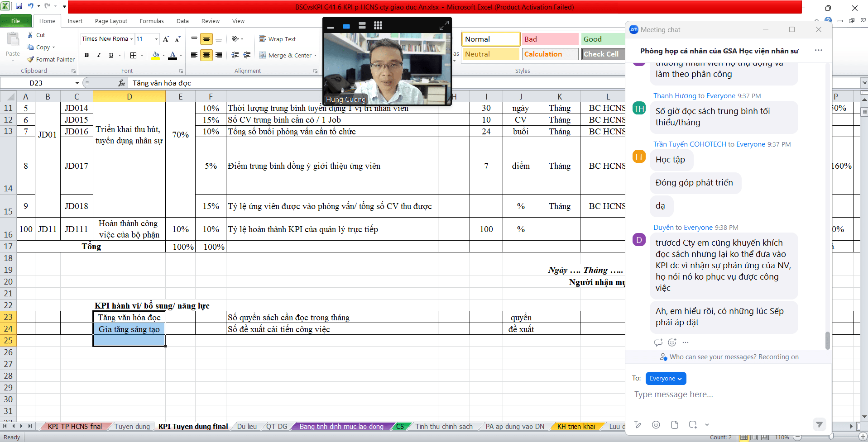Open the font name dropdown
Image resolution: width=868 pixels, height=442 pixels.
(x=132, y=39)
